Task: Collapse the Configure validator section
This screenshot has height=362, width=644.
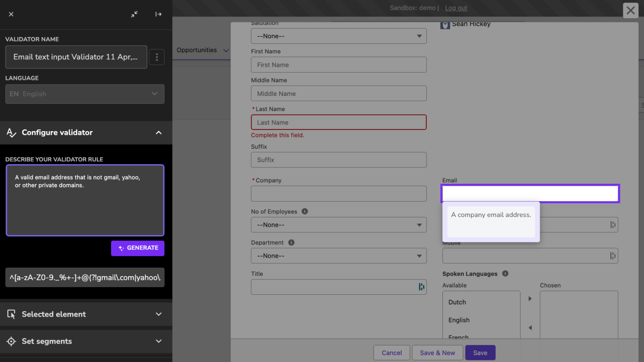Action: click(x=158, y=133)
